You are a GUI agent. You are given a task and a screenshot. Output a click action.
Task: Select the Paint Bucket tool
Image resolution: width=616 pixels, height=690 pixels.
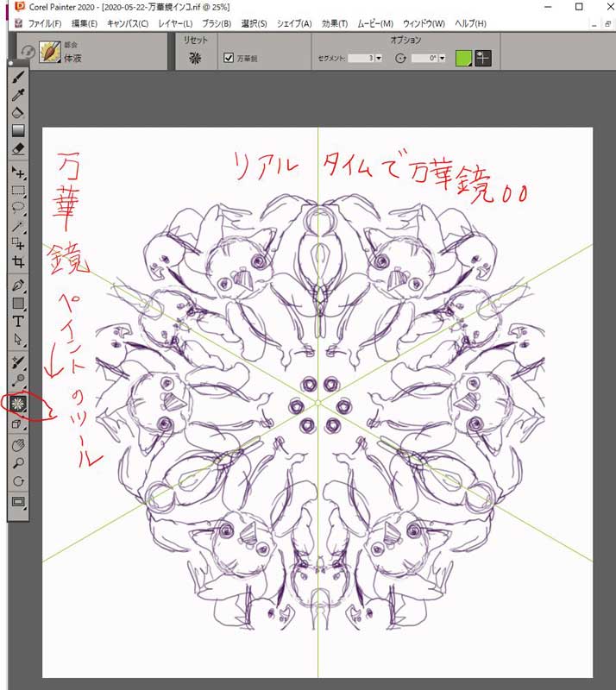click(17, 113)
